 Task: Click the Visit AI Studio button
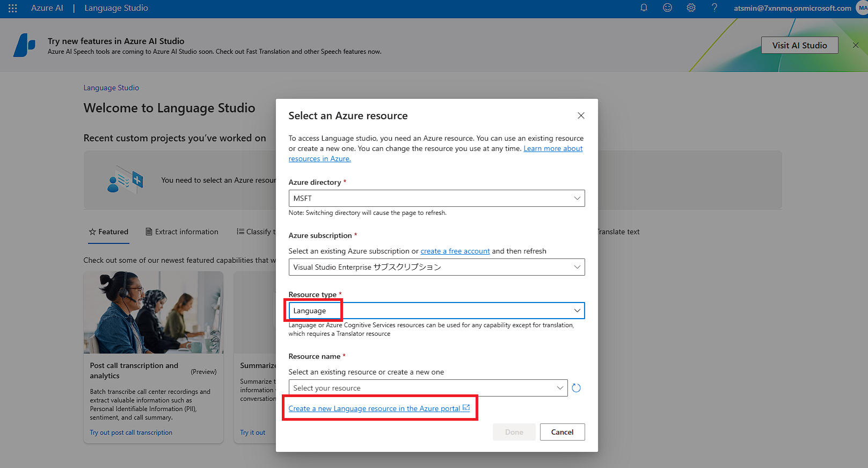tap(799, 45)
